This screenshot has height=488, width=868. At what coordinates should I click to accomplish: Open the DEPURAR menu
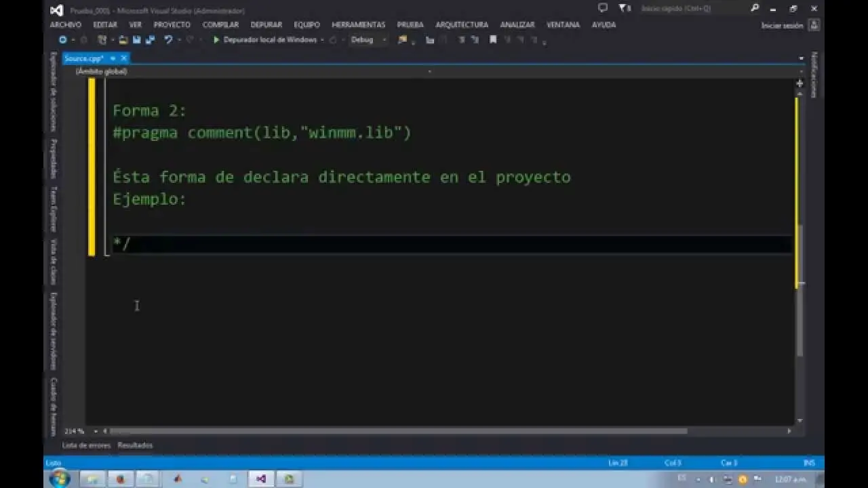pyautogui.click(x=266, y=24)
